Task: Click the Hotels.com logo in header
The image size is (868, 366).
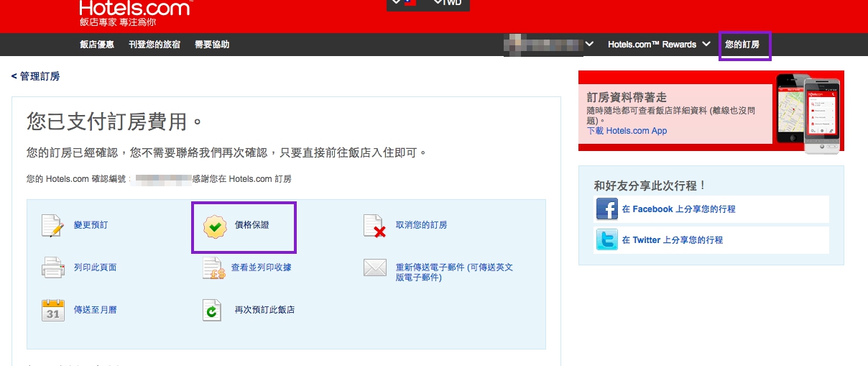Action: 136,8
